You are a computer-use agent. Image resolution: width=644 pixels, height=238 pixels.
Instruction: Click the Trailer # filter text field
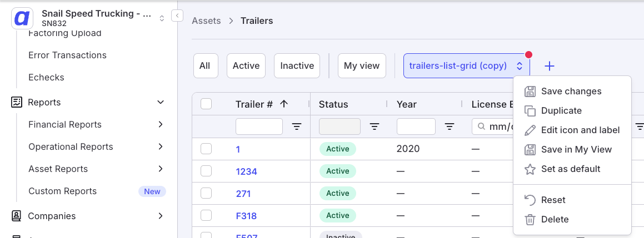tap(259, 126)
